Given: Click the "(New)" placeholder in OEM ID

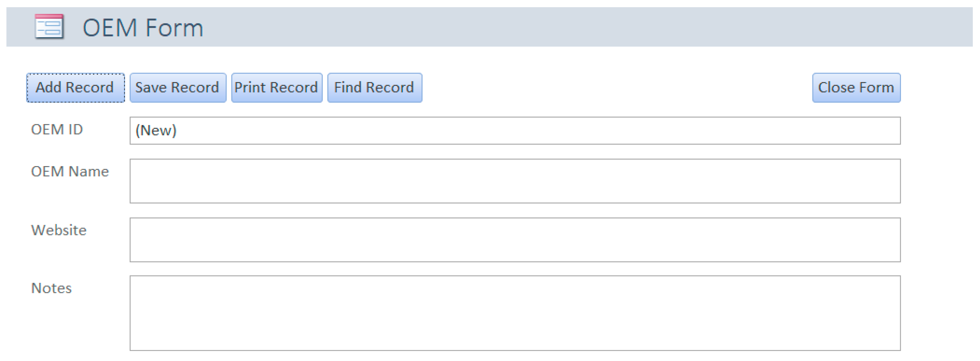Looking at the screenshot, I should pyautogui.click(x=156, y=131).
